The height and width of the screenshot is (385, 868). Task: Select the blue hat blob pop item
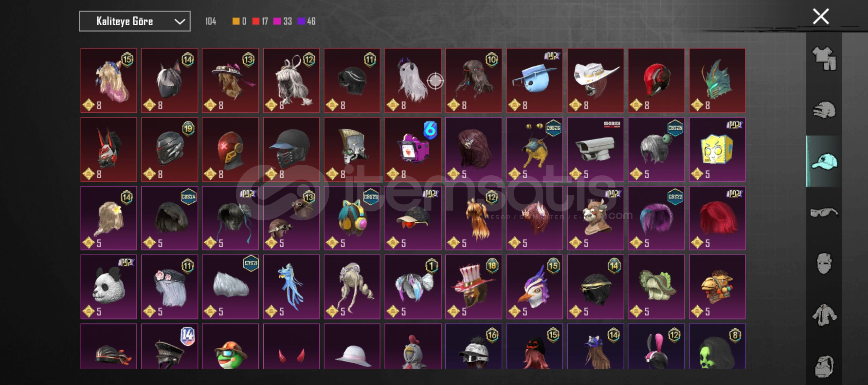(534, 81)
